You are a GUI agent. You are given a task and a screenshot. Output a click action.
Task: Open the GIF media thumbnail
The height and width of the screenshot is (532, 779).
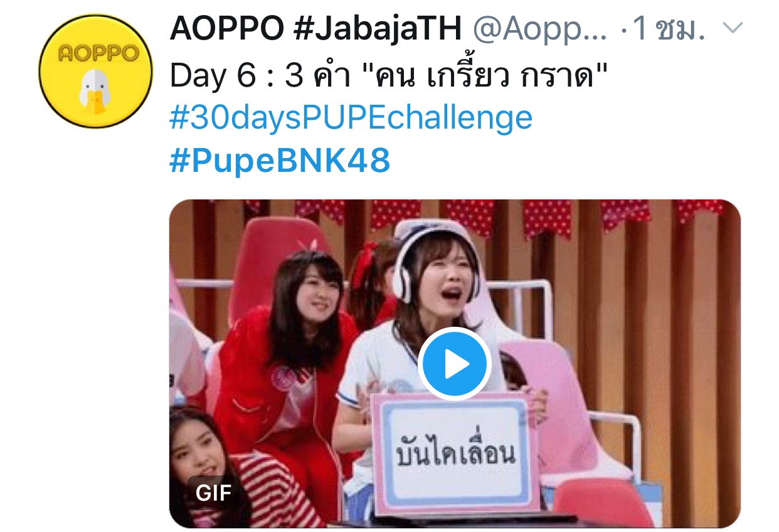pyautogui.click(x=455, y=364)
